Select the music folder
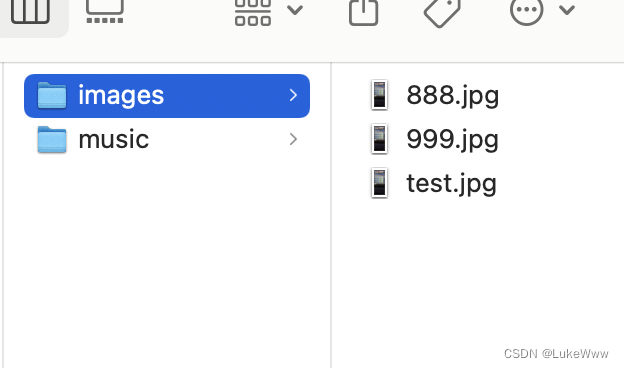The image size is (624, 368). click(167, 139)
